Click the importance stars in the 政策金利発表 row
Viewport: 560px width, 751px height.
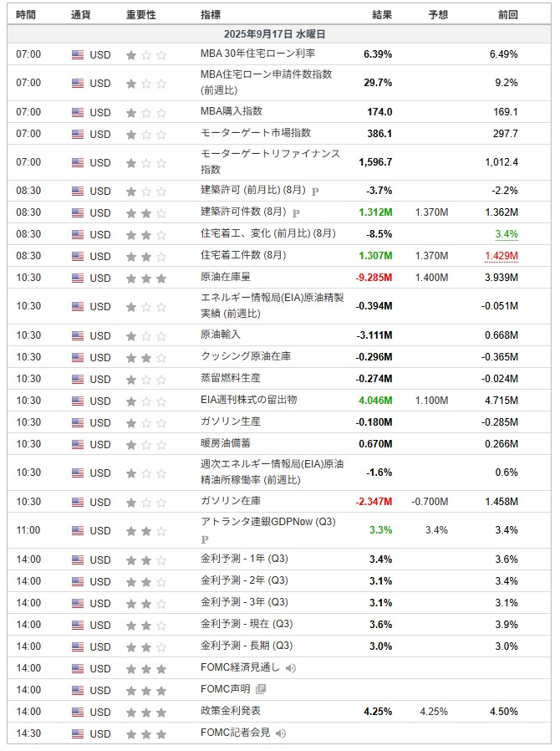click(x=146, y=712)
